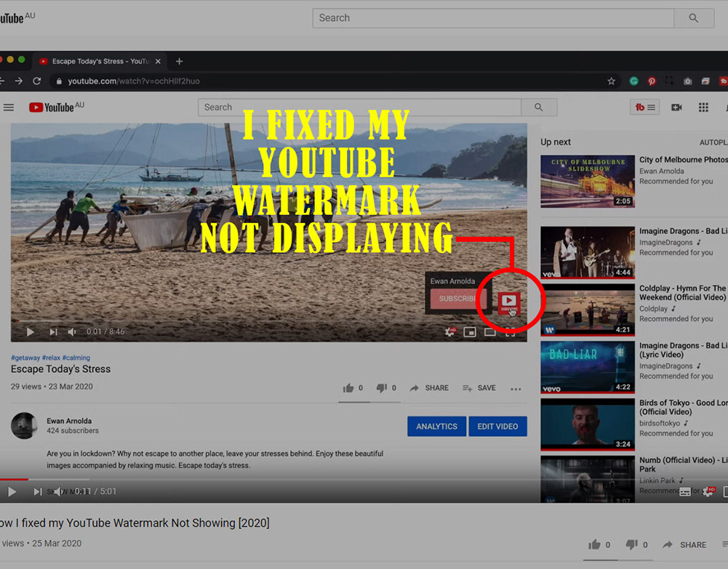Click SHARE on the outer page
Screen dimensions: 728x569
(x=684, y=545)
